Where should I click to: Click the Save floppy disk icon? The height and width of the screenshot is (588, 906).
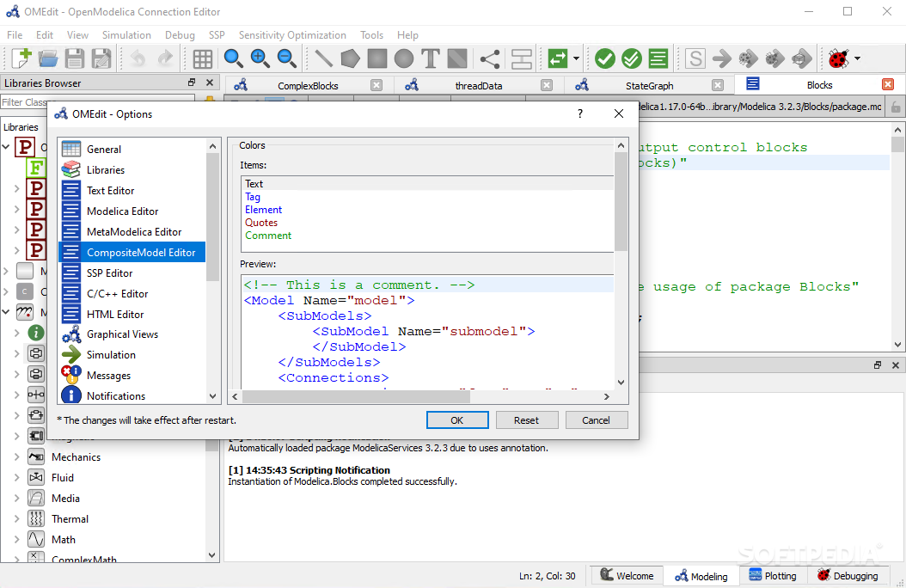(75, 58)
